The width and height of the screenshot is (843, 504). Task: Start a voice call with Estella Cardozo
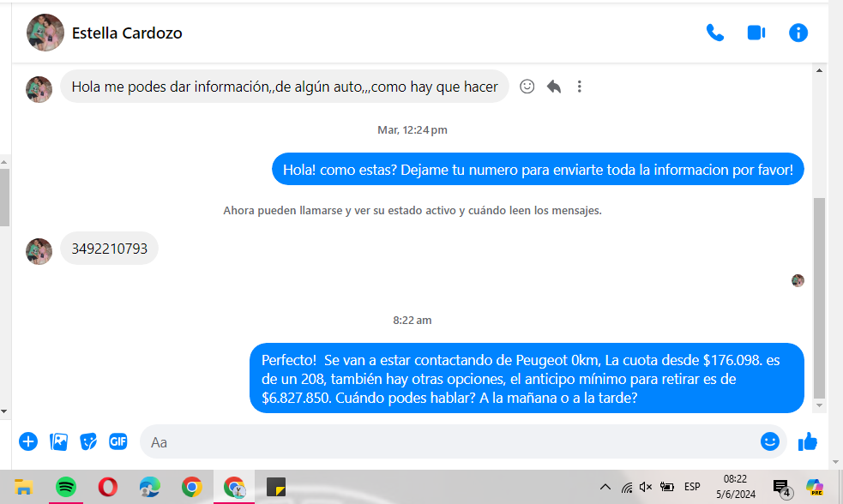(x=714, y=33)
